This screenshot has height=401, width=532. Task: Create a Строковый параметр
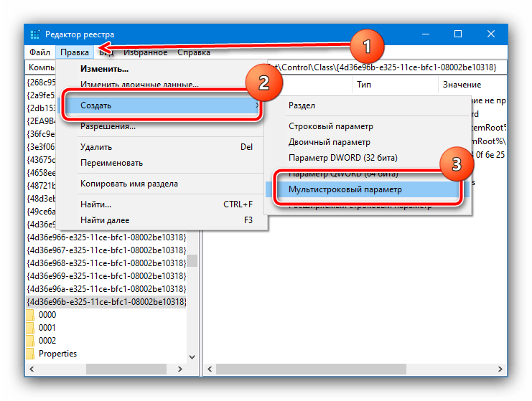tap(368, 126)
